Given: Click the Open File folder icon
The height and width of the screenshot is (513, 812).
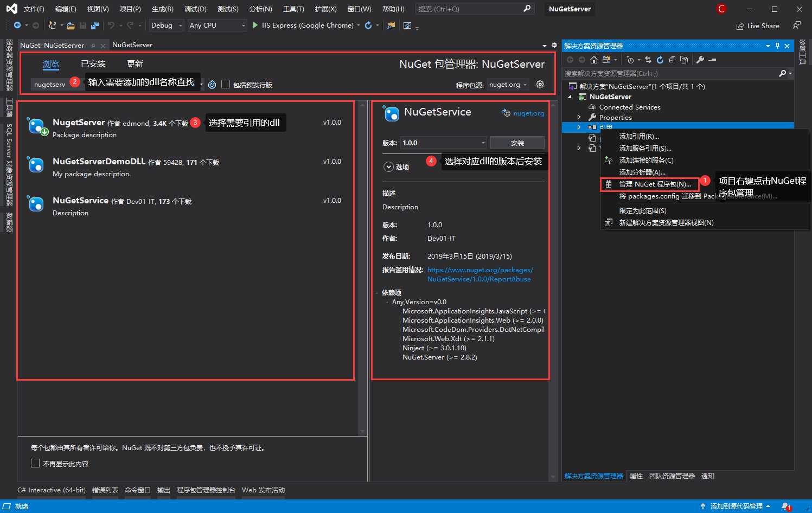Looking at the screenshot, I should point(71,25).
